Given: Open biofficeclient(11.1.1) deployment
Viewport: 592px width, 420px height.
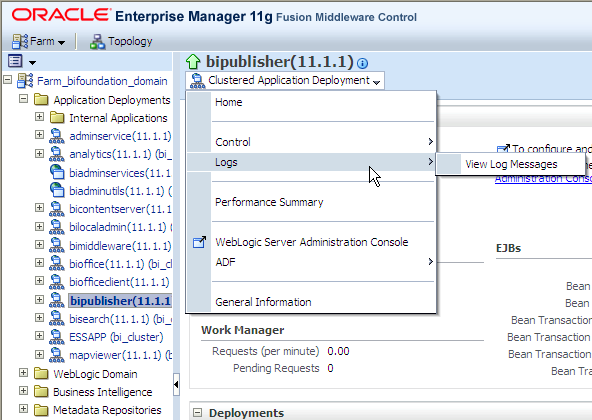Looking at the screenshot, I should (x=119, y=282).
